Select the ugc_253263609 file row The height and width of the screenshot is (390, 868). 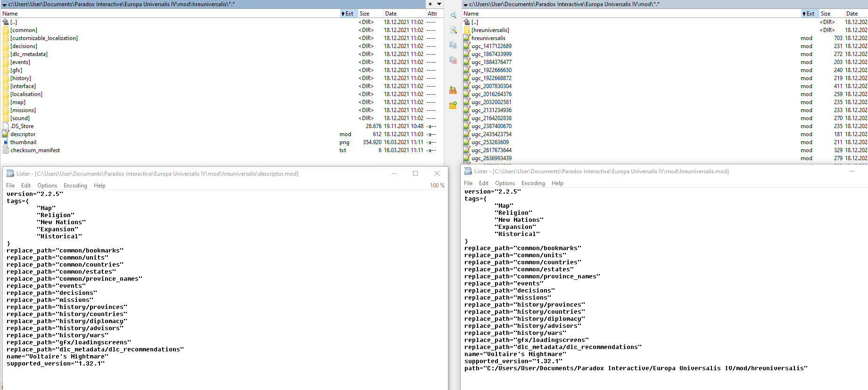tap(665, 142)
